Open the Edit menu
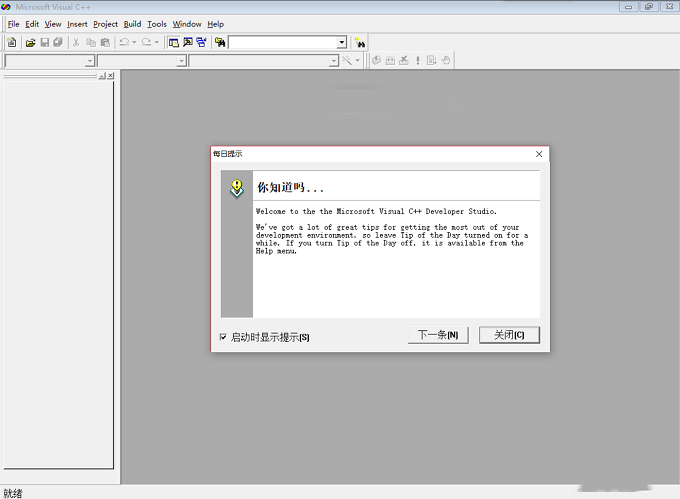The image size is (680, 499). pos(32,24)
